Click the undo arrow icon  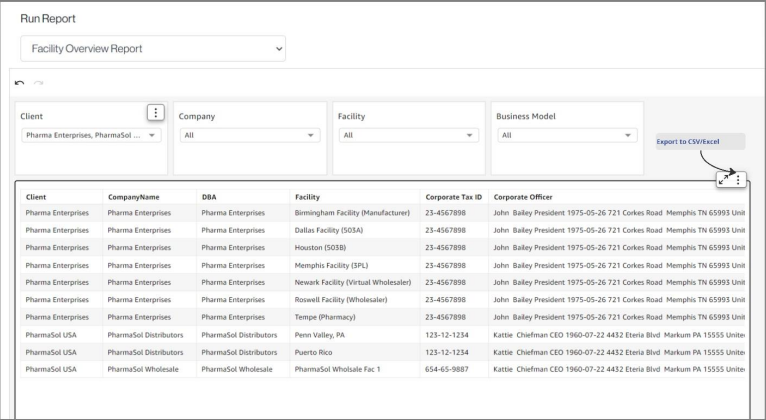point(19,84)
